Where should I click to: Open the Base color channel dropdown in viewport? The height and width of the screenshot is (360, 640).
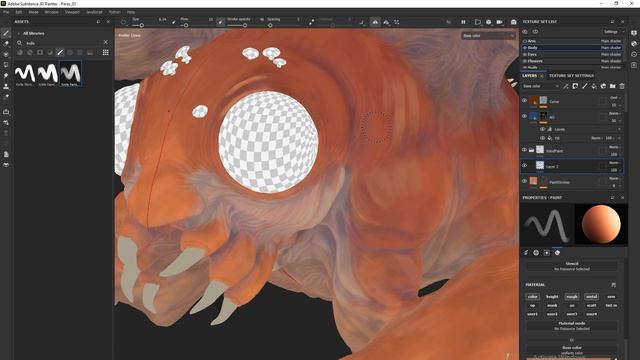coord(488,36)
